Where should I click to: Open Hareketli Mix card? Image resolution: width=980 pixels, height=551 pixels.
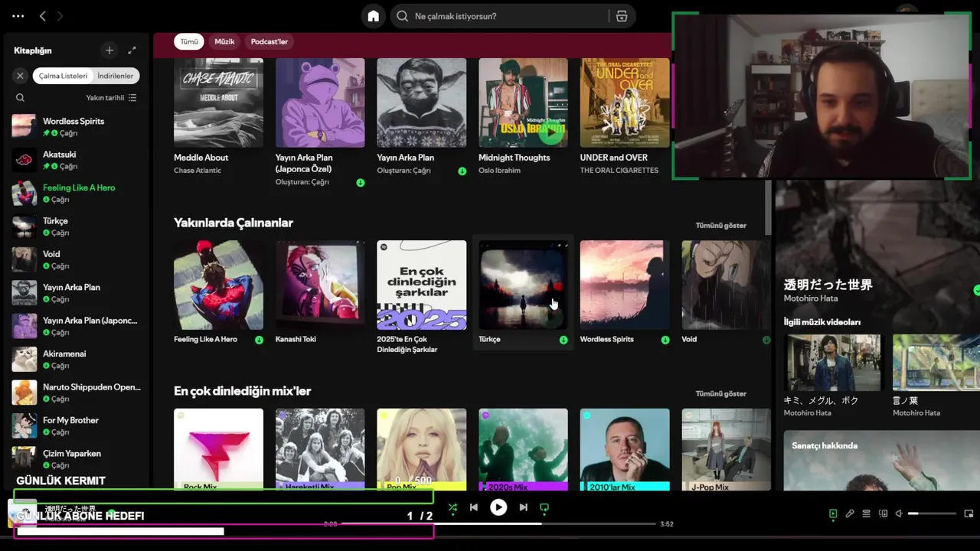(x=320, y=450)
